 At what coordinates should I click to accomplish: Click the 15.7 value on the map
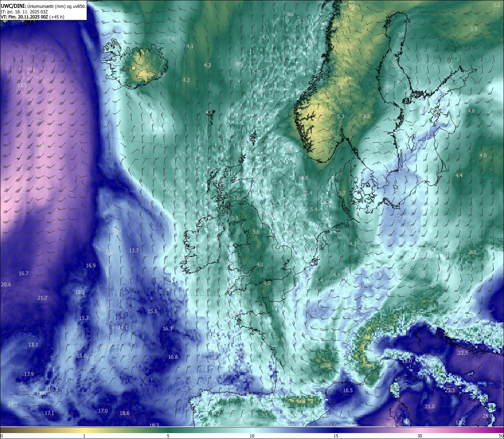[x=84, y=318]
